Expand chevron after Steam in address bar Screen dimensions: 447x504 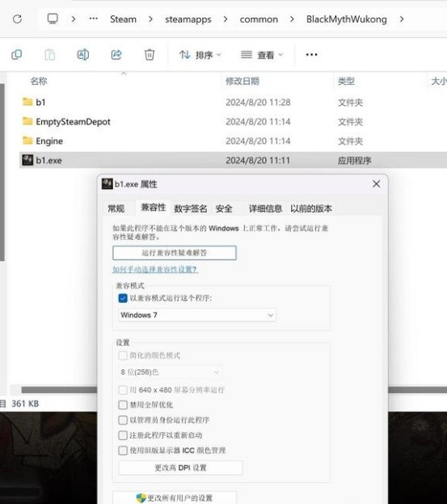click(150, 19)
